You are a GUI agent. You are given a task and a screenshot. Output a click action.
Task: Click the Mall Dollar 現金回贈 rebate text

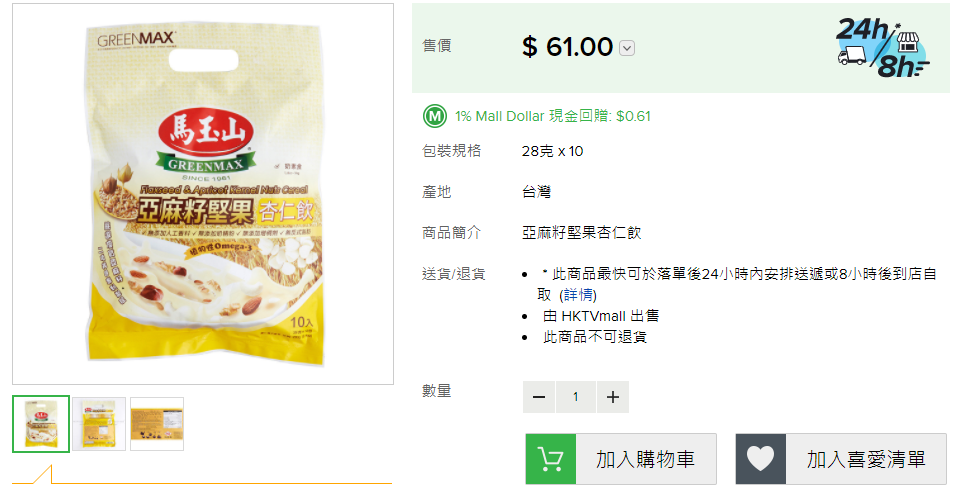pyautogui.click(x=553, y=116)
